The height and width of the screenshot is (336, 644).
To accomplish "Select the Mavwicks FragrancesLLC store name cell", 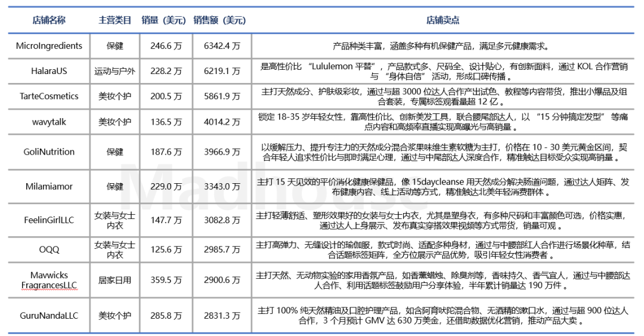I will pos(49,280).
